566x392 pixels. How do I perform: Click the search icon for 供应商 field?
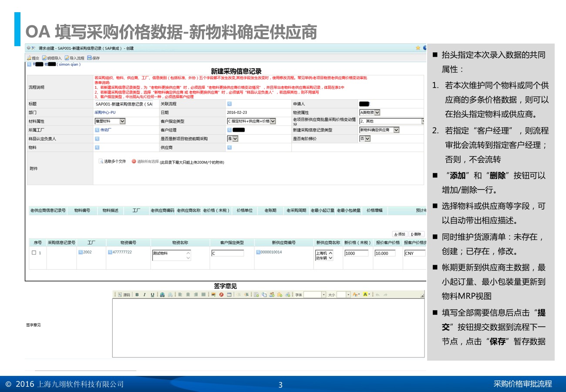coord(229,148)
